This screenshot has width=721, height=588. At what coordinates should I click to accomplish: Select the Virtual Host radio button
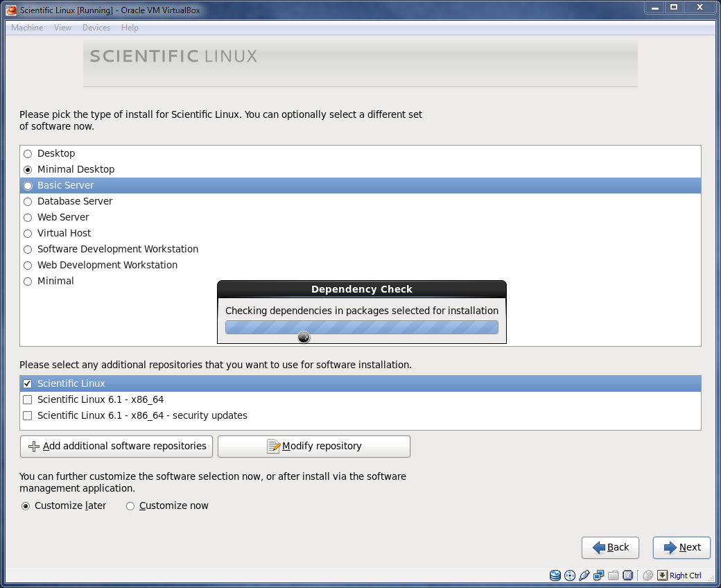point(28,234)
